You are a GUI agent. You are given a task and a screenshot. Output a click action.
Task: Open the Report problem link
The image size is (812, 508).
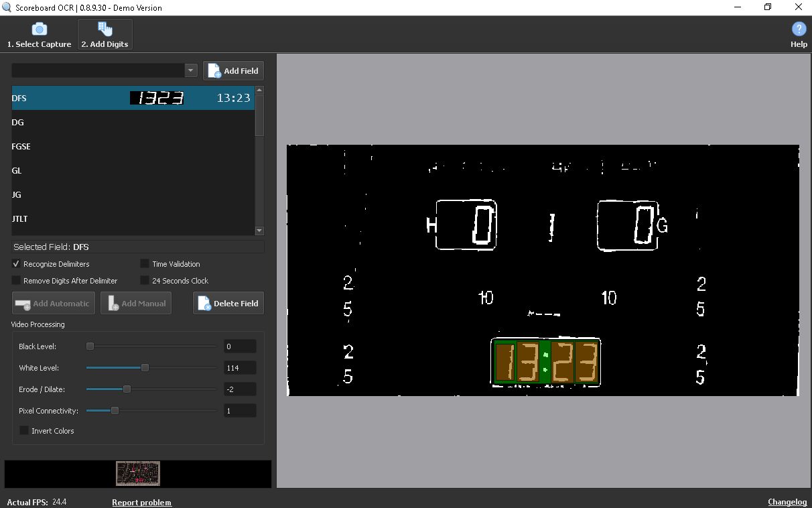click(x=141, y=503)
